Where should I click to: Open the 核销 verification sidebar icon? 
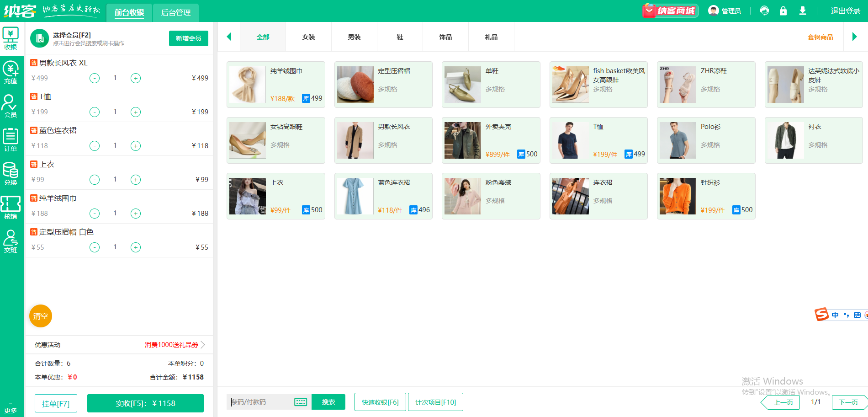click(x=11, y=208)
